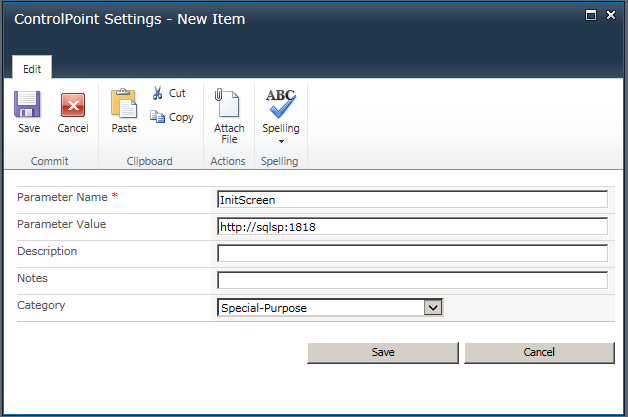Click the Parameter Name field containing InitScreen

tap(412, 199)
